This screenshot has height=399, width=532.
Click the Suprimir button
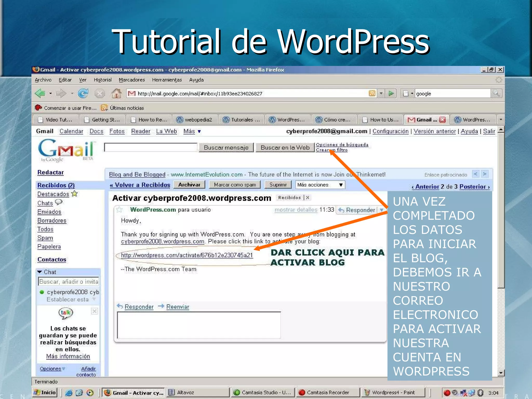point(278,185)
